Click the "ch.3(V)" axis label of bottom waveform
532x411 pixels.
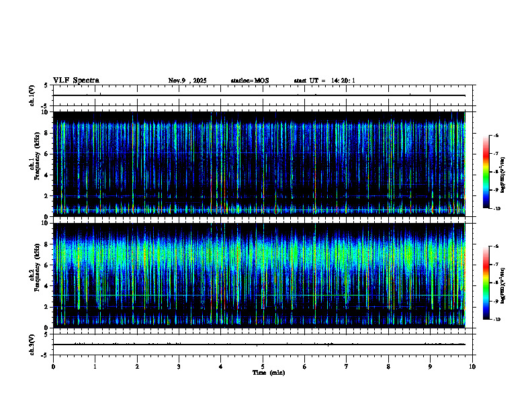[32, 345]
